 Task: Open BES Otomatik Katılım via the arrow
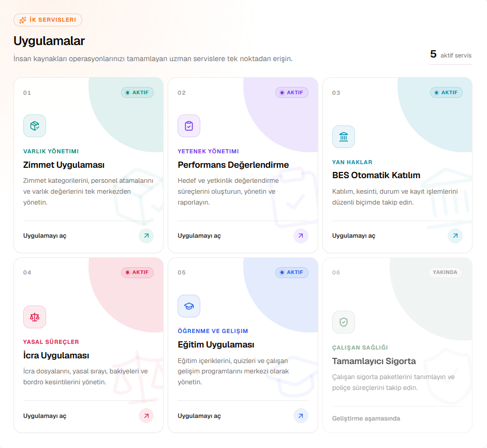[x=455, y=236]
